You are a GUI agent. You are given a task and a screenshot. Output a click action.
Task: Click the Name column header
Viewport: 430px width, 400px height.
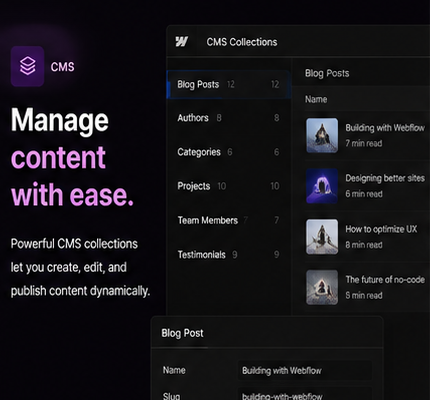click(x=316, y=99)
